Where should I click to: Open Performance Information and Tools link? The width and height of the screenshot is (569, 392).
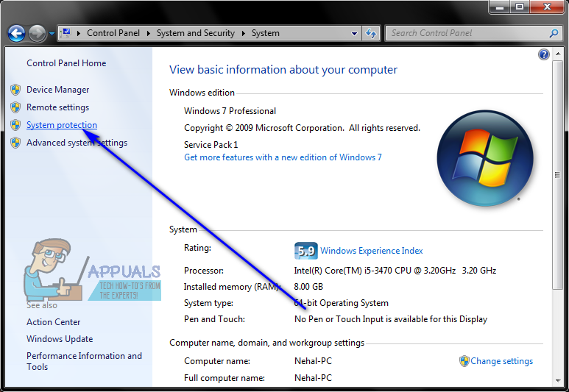point(84,361)
